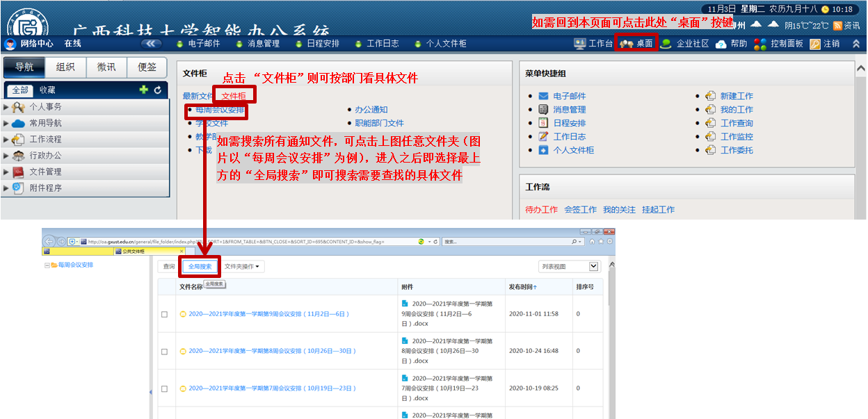Click the 资讯 RSS feed icon
This screenshot has width=868, height=419.
[x=837, y=26]
